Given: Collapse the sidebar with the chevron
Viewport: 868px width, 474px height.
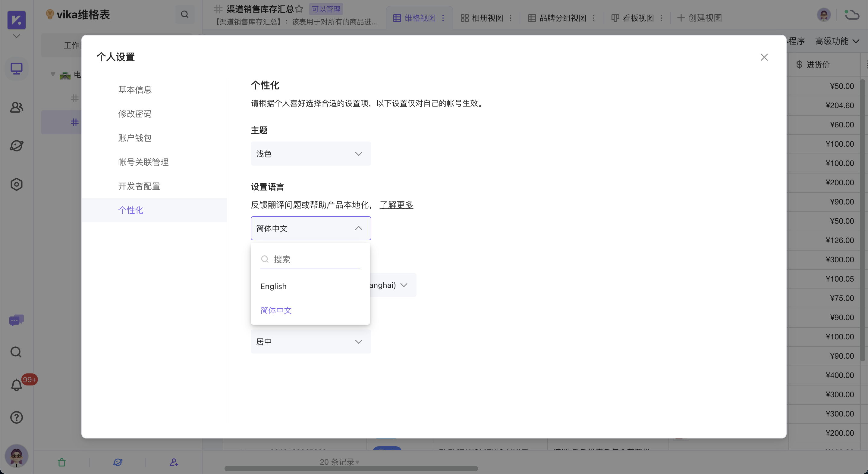Looking at the screenshot, I should point(16,36).
